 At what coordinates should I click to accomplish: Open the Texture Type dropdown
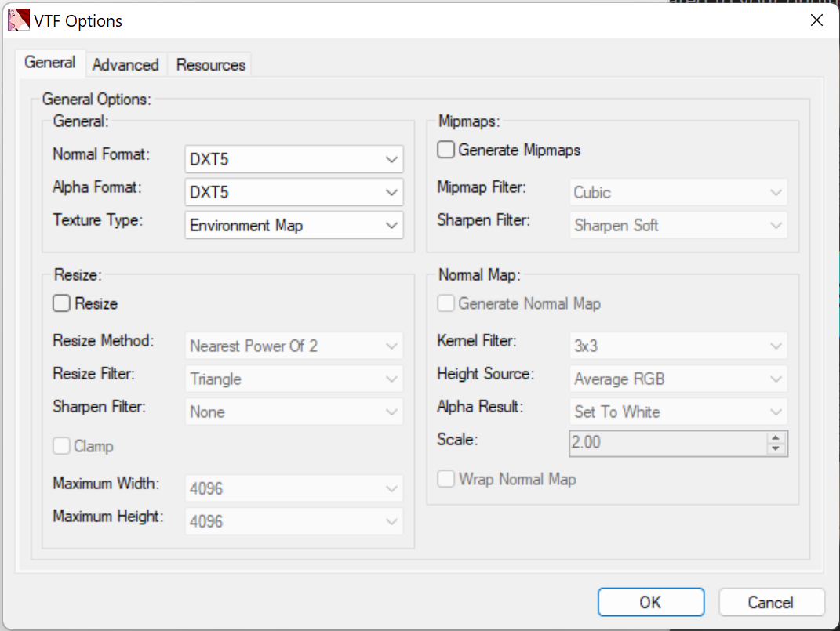point(294,226)
